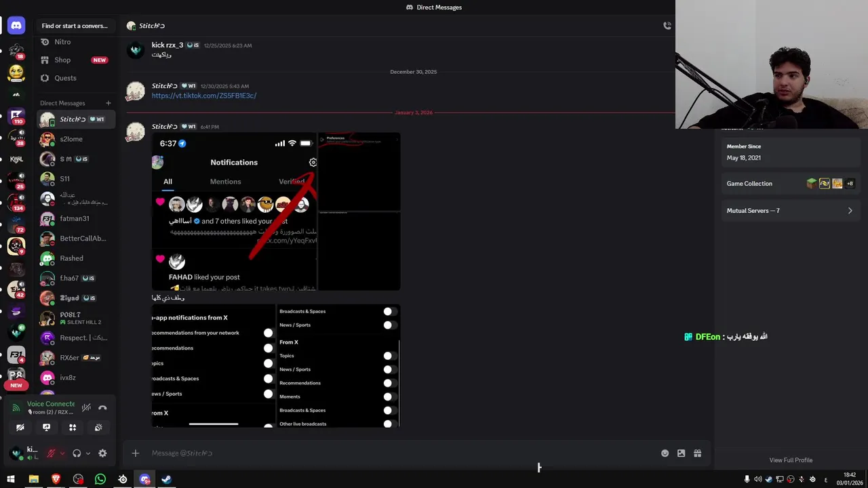This screenshot has width=868, height=488.
Task: Focus the Message @Stitch input field
Action: click(x=400, y=453)
